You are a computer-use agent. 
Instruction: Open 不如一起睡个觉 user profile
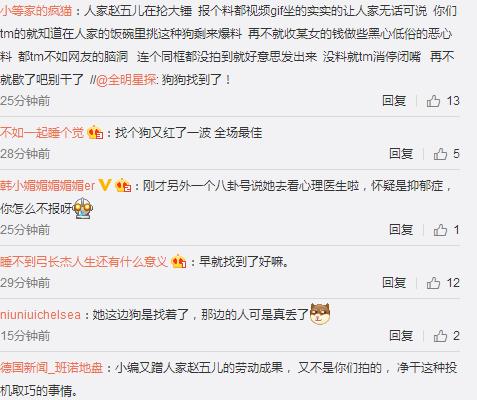(42, 133)
